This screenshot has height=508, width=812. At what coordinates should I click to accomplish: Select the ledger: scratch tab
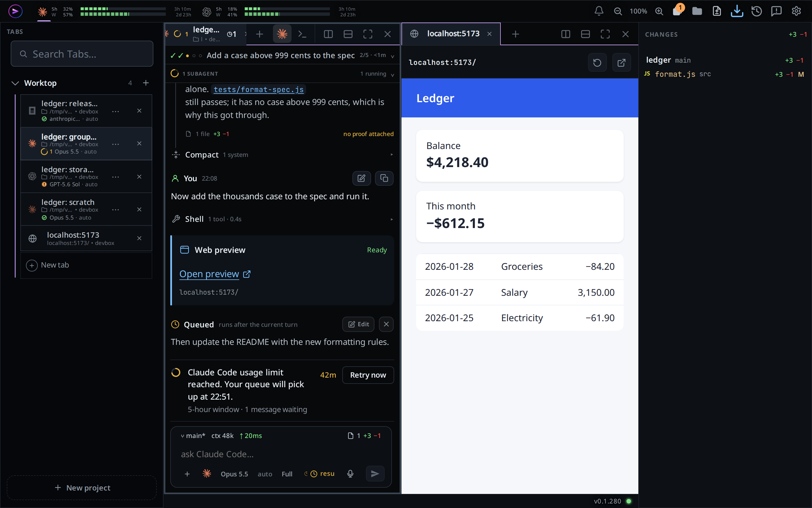86,209
